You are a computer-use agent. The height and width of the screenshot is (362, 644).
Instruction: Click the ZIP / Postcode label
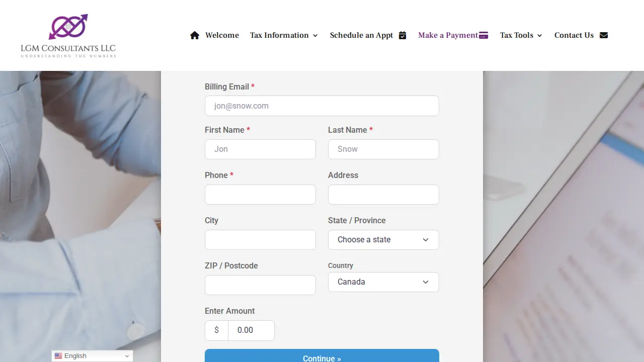coord(231,265)
